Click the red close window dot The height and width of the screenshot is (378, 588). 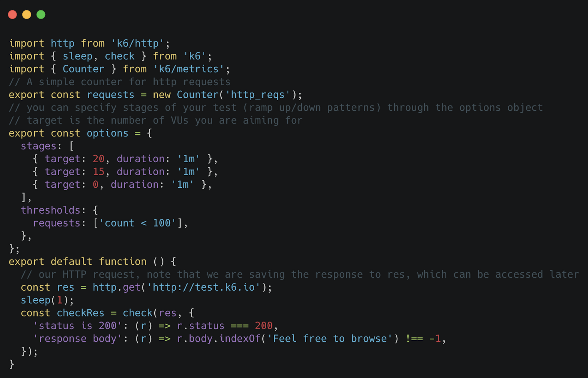point(12,14)
